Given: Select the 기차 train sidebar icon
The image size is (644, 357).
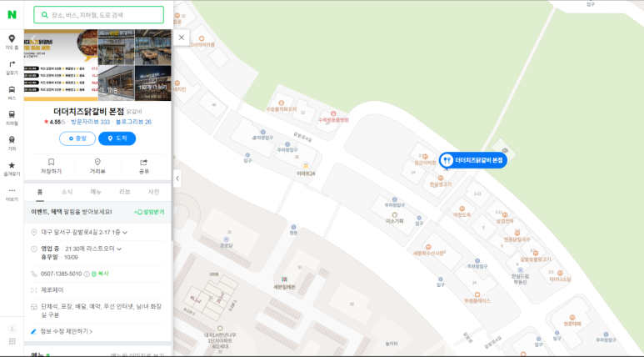Looking at the screenshot, I should pos(12,144).
